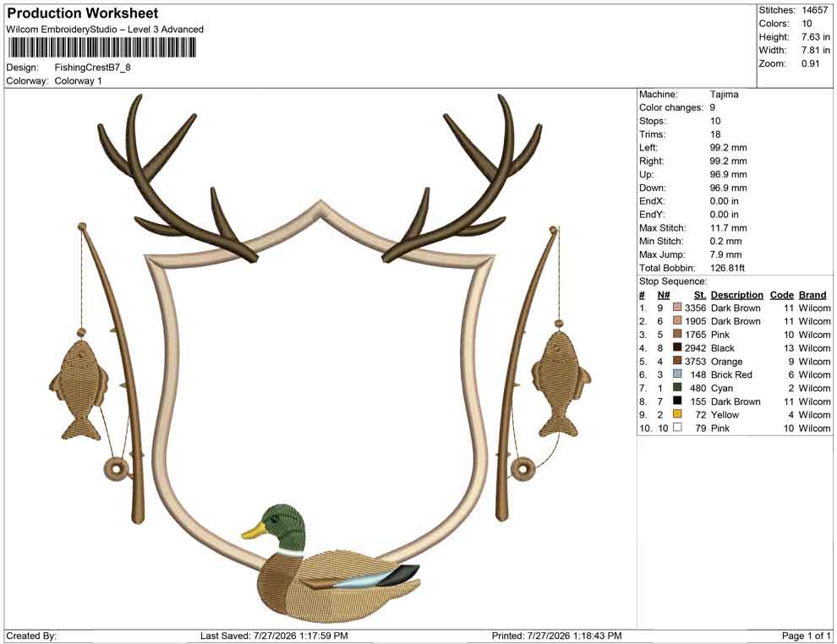Select the Machine value "Tajima"
Image resolution: width=837 pixels, height=644 pixels.
click(x=725, y=94)
